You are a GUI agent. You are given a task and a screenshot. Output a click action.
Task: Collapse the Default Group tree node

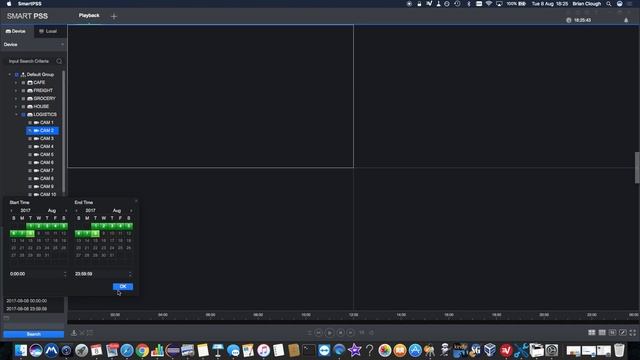(x=10, y=75)
